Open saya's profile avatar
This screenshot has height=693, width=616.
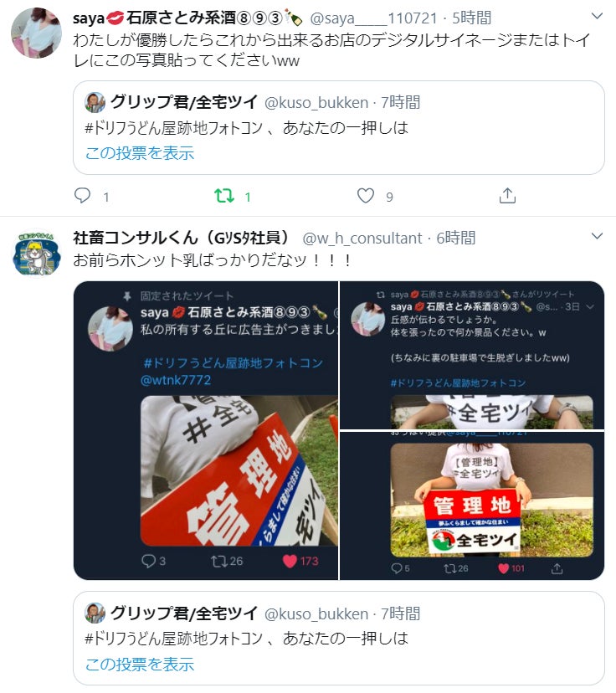point(36,33)
